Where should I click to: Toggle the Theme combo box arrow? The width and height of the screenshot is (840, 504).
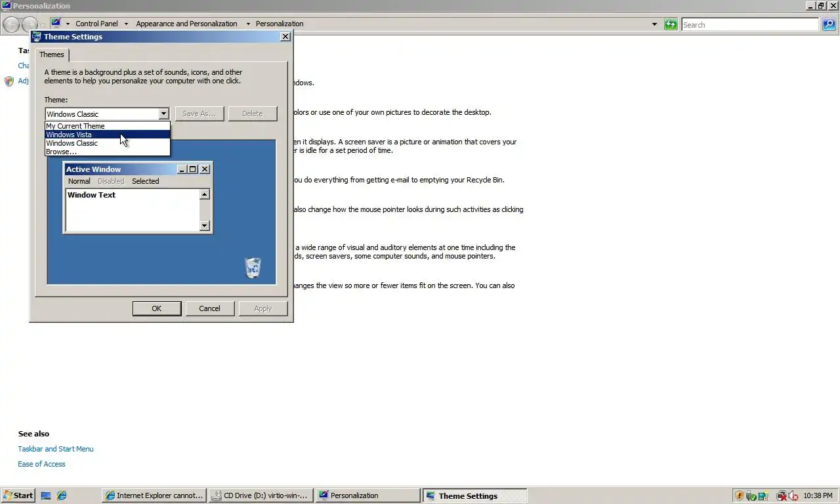[163, 114]
